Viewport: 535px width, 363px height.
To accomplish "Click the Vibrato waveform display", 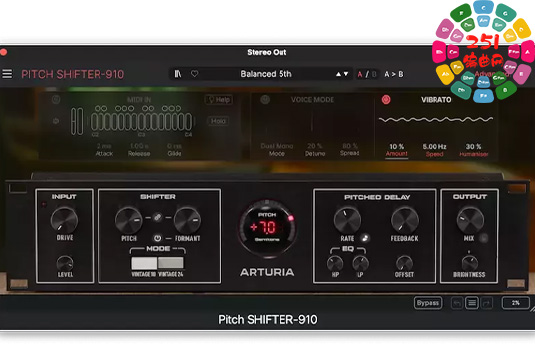I will click(x=436, y=119).
